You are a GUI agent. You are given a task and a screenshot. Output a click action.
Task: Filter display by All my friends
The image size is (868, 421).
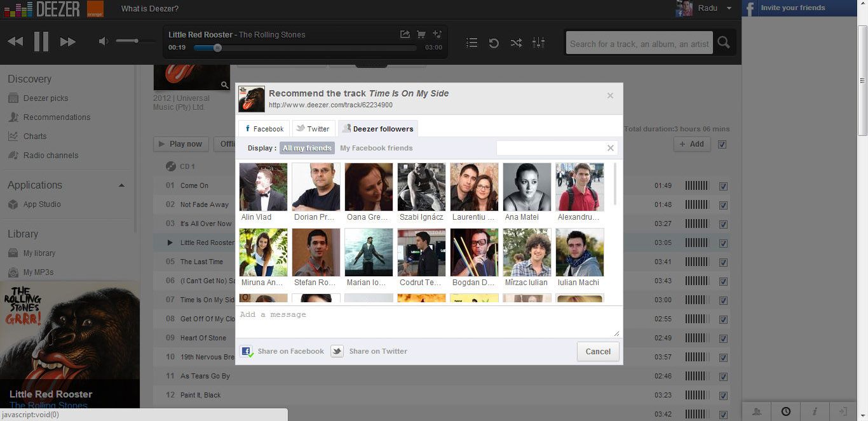[307, 148]
